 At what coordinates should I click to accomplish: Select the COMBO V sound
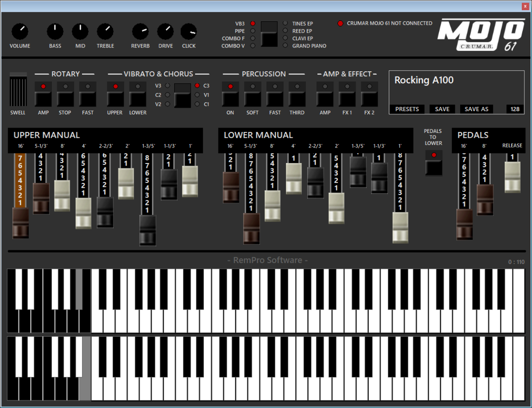pos(253,46)
